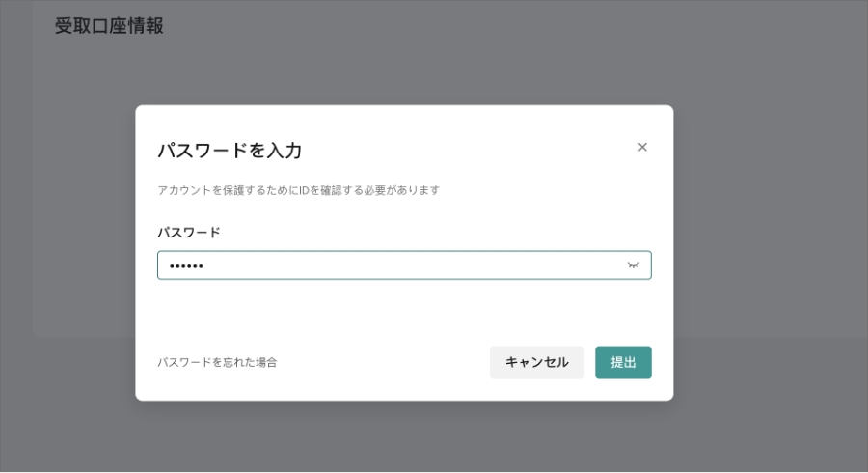Choose キャンセル to abort password entry
This screenshot has width=868, height=473.
click(537, 362)
